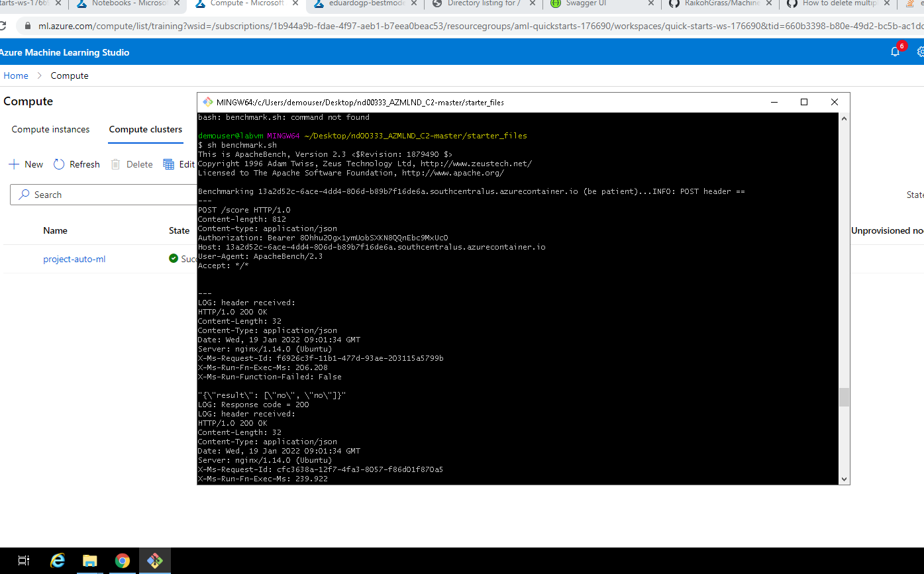The width and height of the screenshot is (924, 574).
Task: Click the 'Content-length: 812' terminal line
Action: [x=242, y=219]
